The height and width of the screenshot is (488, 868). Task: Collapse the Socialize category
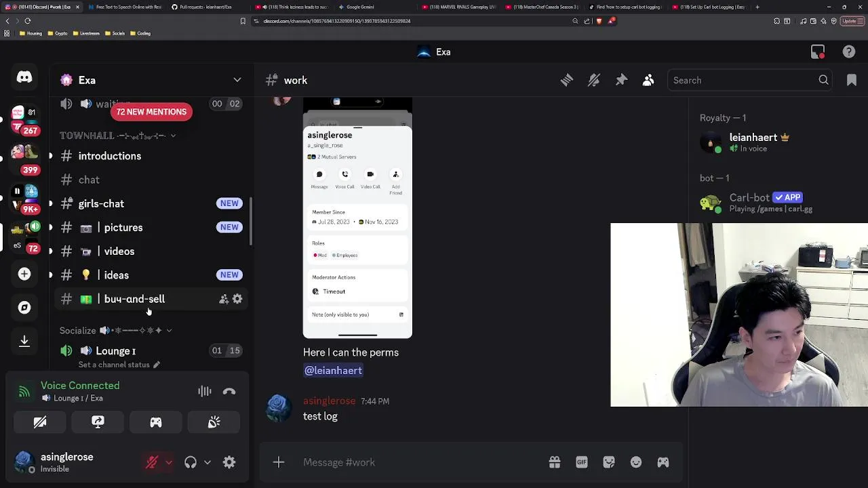pyautogui.click(x=115, y=331)
